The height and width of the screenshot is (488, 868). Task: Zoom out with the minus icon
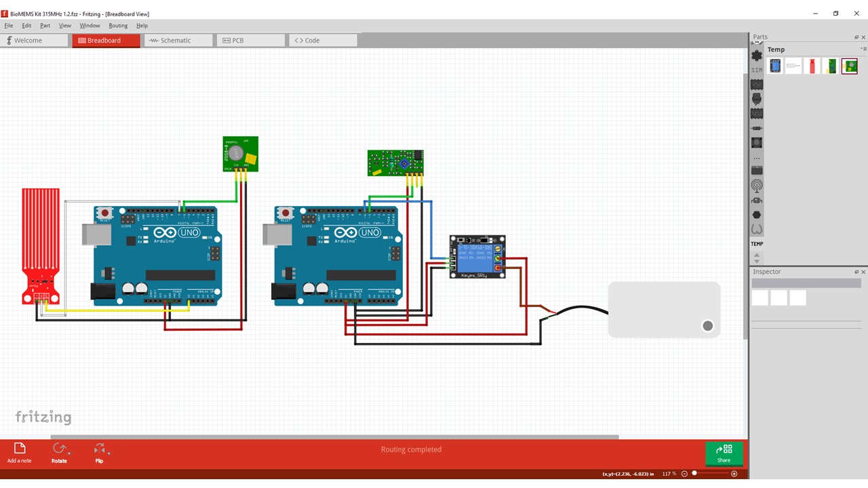coord(684,474)
